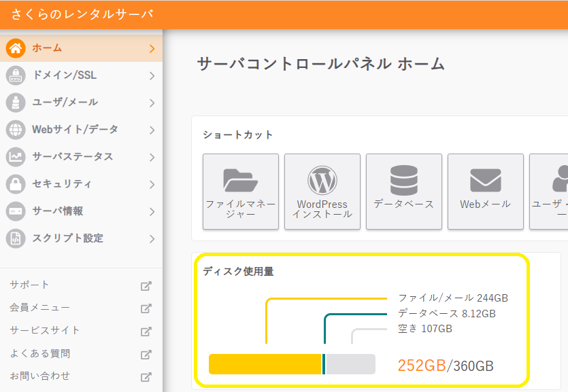This screenshot has width=568, height=392.
Task: Click the external link icon beside お問い合わせ
Action: 146,377
